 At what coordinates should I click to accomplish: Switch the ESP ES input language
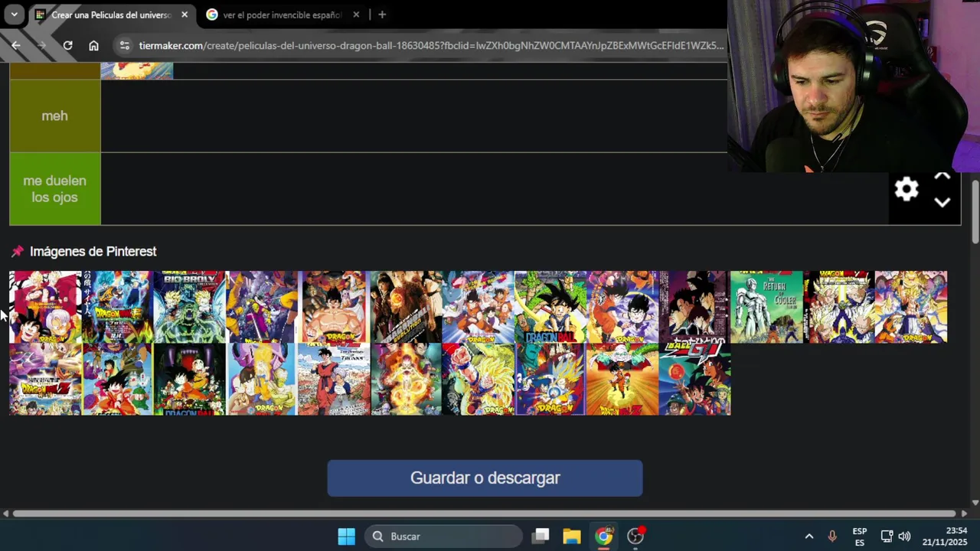860,536
